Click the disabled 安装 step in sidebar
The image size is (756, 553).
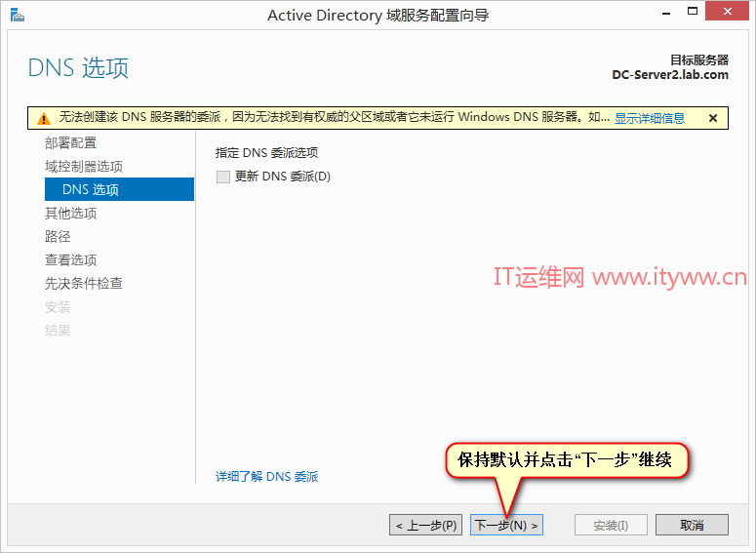[58, 306]
